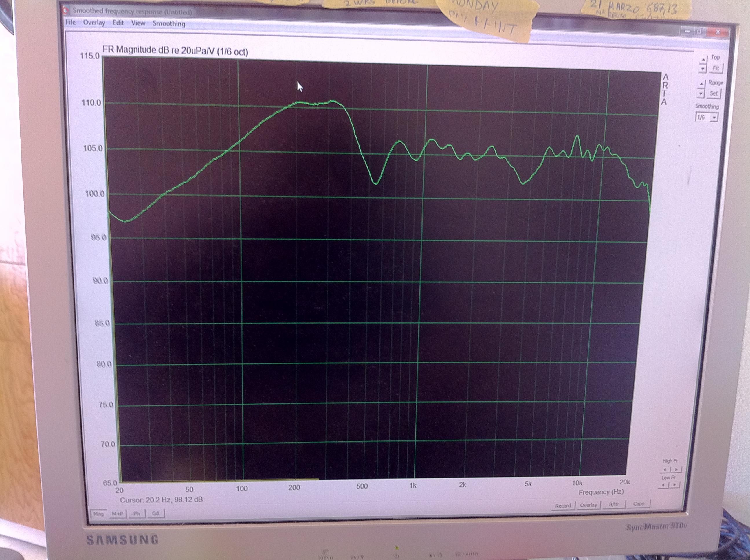Open the Overlay menu
Viewport: 750px width, 560px height.
click(x=94, y=23)
